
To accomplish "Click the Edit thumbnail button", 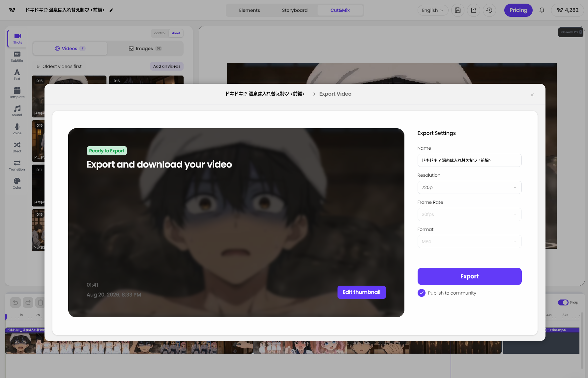I will [x=362, y=292].
